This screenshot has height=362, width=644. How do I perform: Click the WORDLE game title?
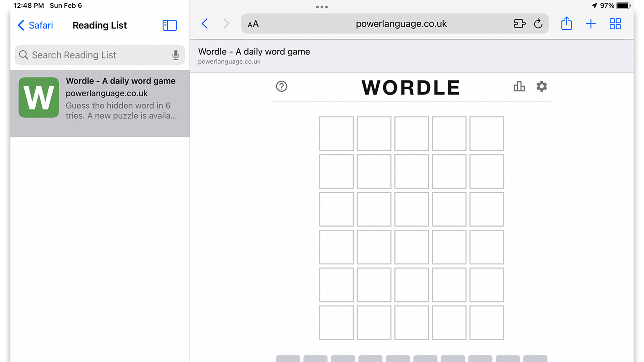tap(411, 87)
